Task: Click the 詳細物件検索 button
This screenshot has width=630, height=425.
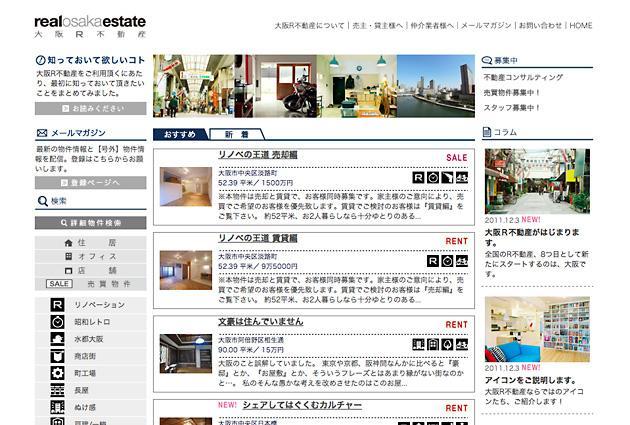Action: pyautogui.click(x=91, y=223)
